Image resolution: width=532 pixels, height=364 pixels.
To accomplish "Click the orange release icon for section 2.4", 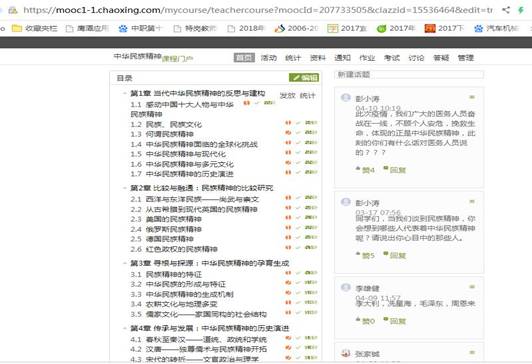I will pyautogui.click(x=288, y=228).
